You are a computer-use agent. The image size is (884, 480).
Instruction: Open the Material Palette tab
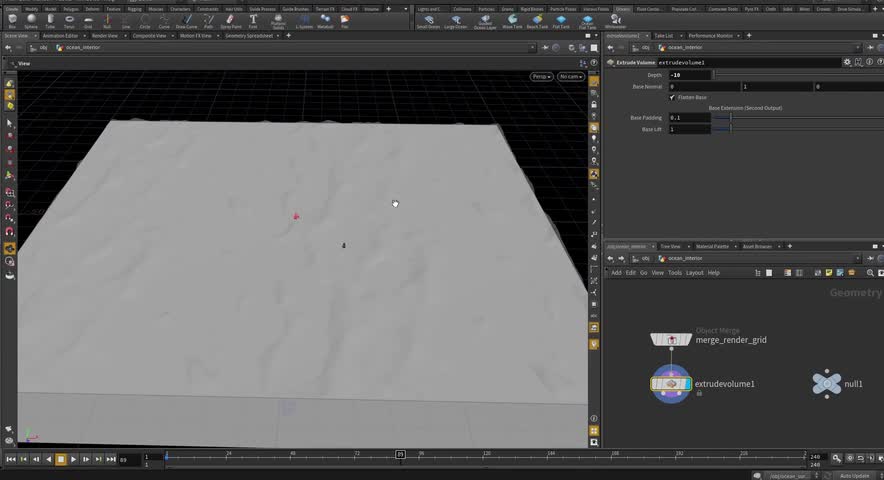coord(712,246)
